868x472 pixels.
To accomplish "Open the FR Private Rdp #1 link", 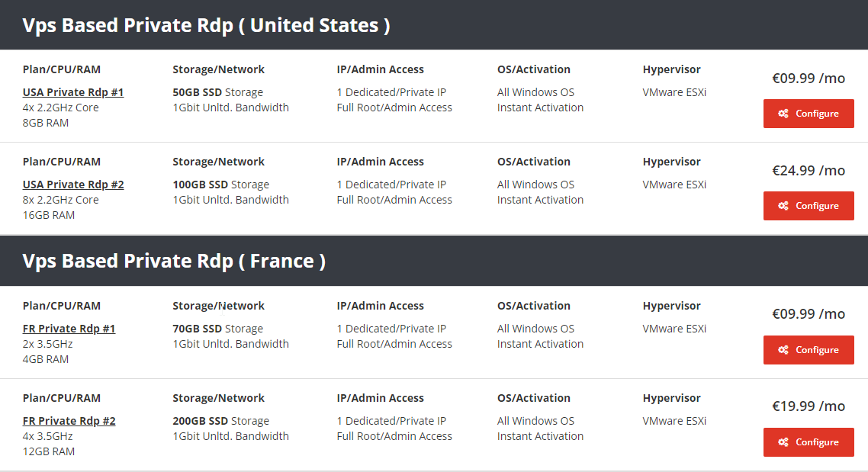I will click(x=69, y=329).
